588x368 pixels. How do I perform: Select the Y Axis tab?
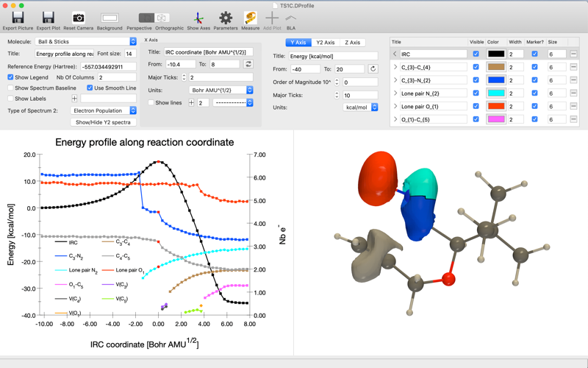(298, 43)
